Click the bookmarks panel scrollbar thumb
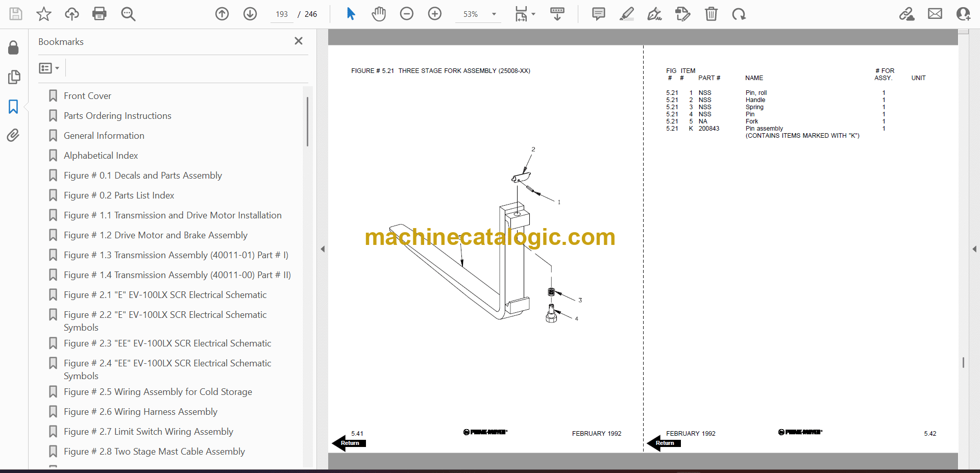The width and height of the screenshot is (980, 473). click(x=307, y=121)
